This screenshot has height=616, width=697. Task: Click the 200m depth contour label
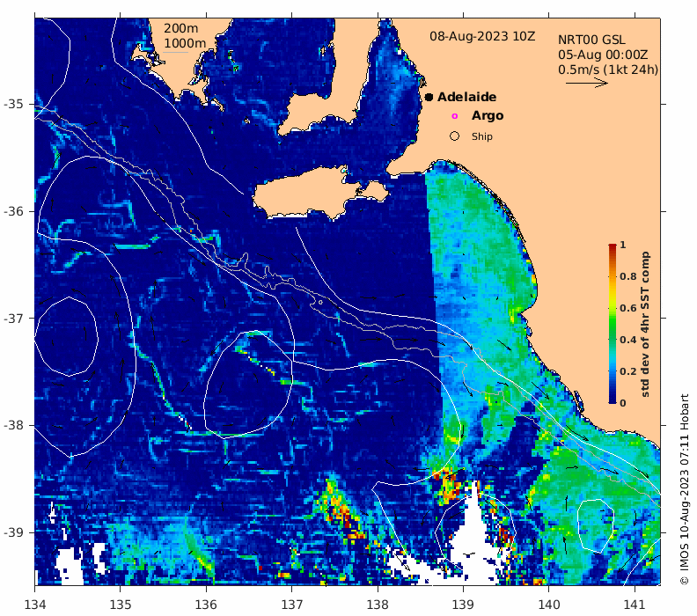[181, 28]
